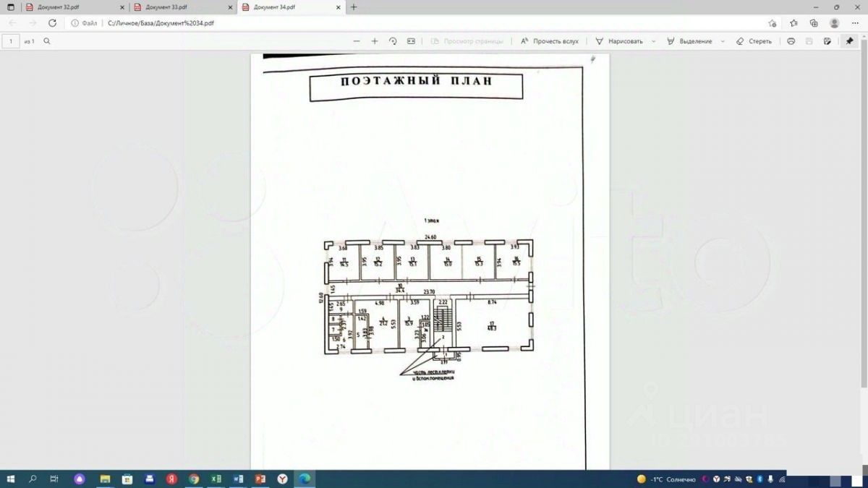Open a new browser tab
Image resolution: width=868 pixels, height=488 pixels.
tap(354, 7)
